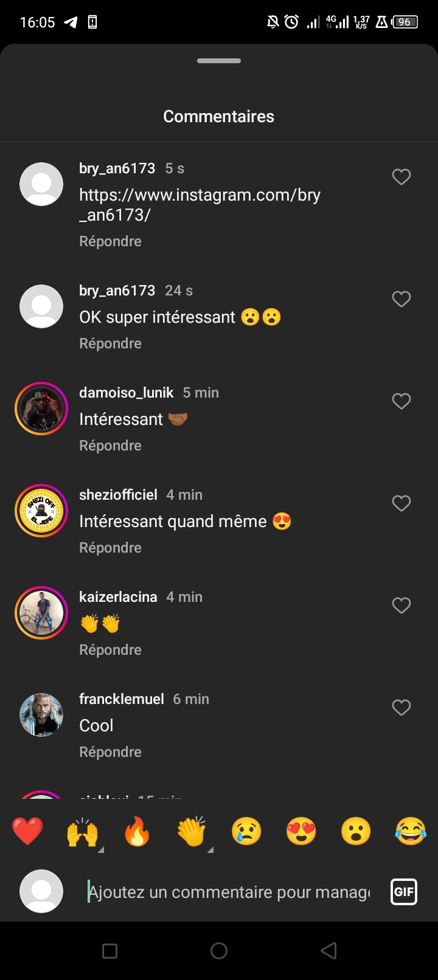The image size is (438, 980).
Task: Insert the clapping hands emoji
Action: tap(192, 832)
